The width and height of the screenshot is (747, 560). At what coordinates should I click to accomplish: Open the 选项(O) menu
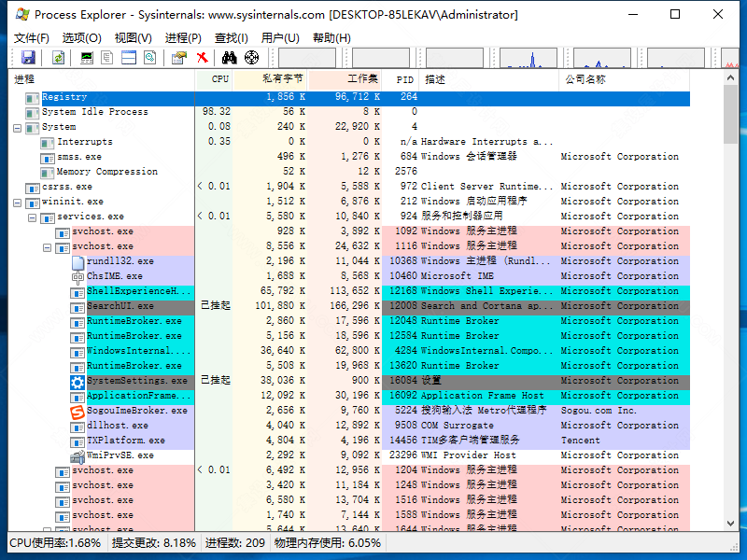pos(82,38)
